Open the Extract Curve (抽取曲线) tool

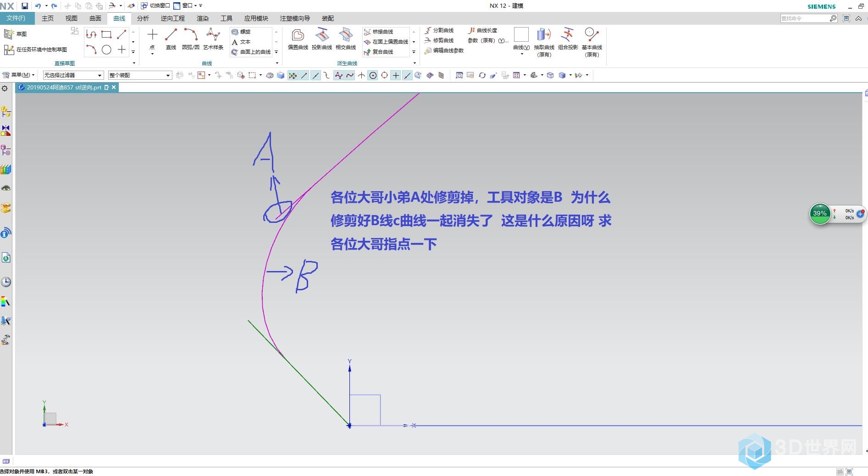pos(544,41)
